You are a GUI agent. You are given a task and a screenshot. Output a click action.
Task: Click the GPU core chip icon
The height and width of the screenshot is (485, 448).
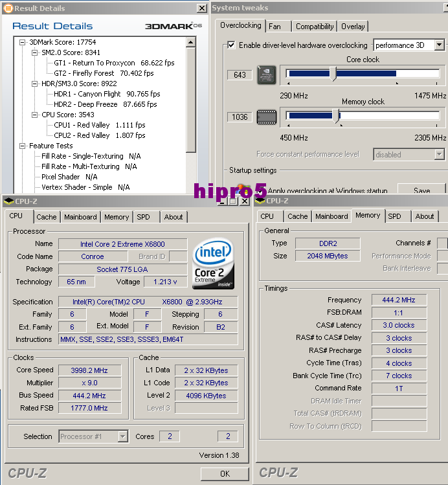point(267,75)
